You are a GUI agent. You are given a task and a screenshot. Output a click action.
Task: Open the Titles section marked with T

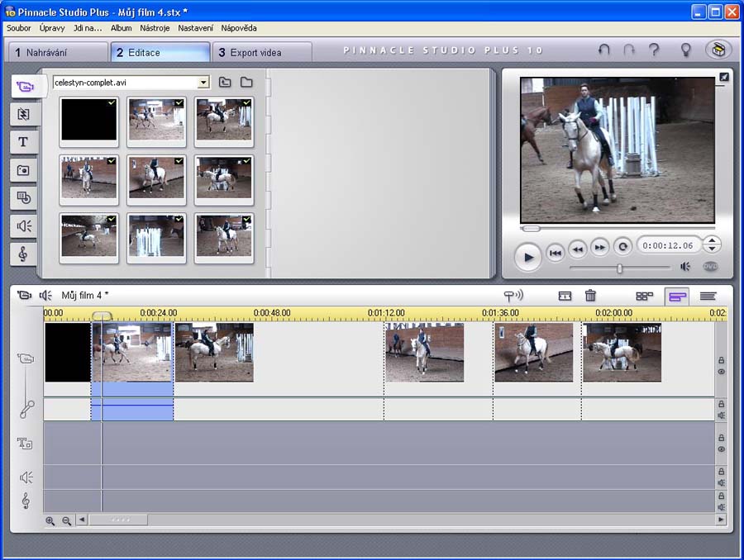coord(23,142)
